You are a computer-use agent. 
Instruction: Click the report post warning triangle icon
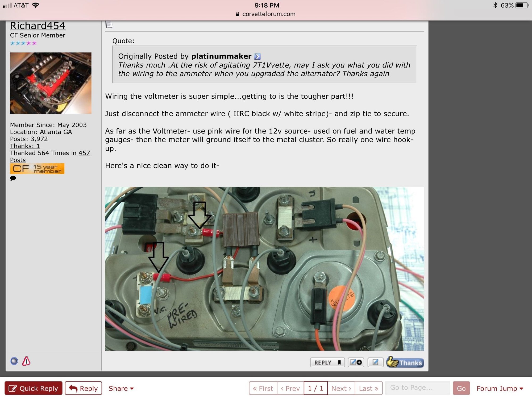click(x=26, y=361)
